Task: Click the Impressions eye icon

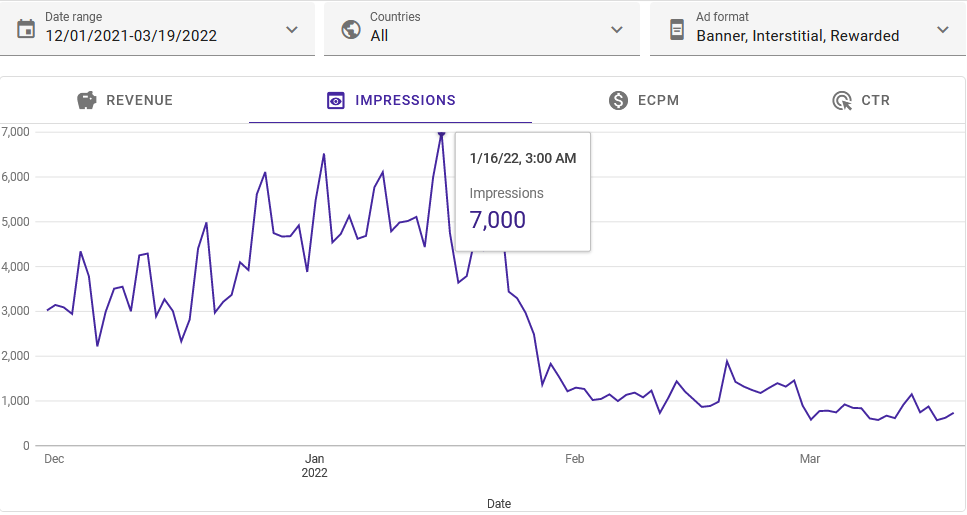Action: coord(336,100)
